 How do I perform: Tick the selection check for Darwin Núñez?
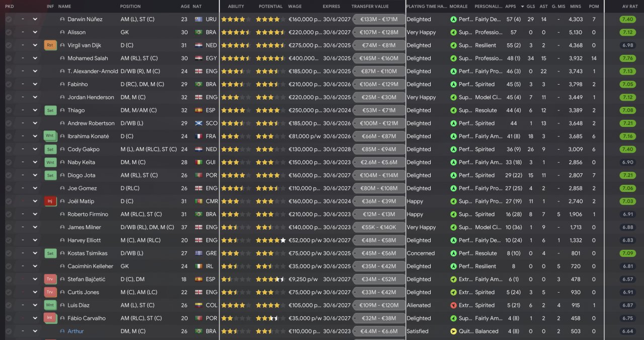(9, 19)
